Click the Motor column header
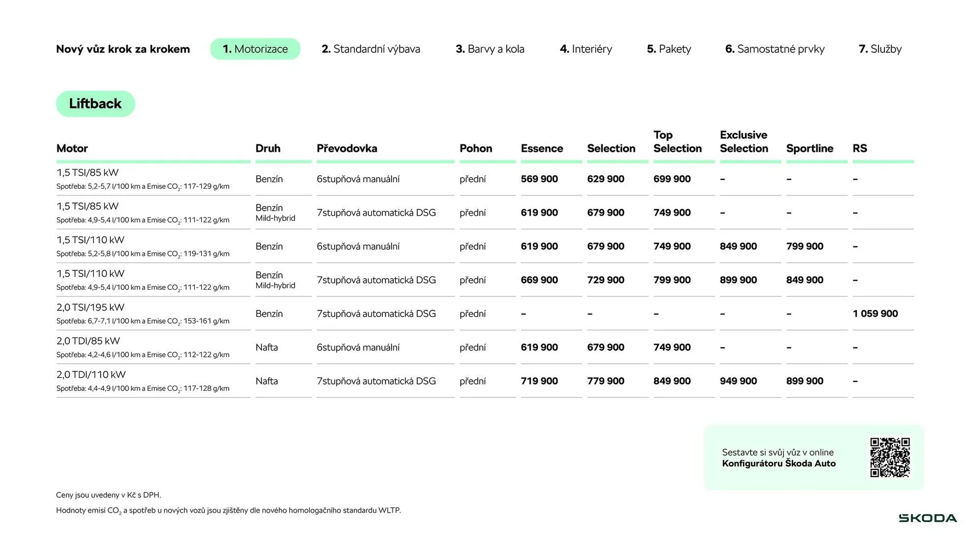980x551 pixels. tap(72, 148)
